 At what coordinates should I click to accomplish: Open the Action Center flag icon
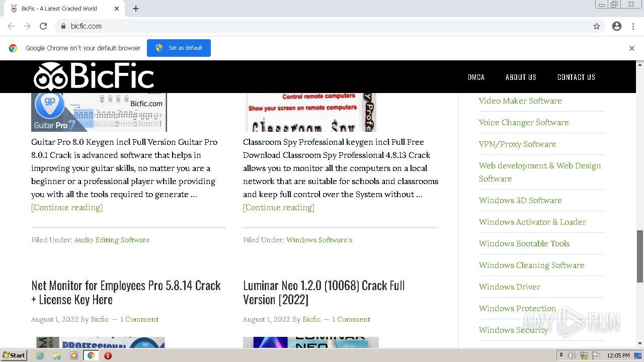[596, 355]
